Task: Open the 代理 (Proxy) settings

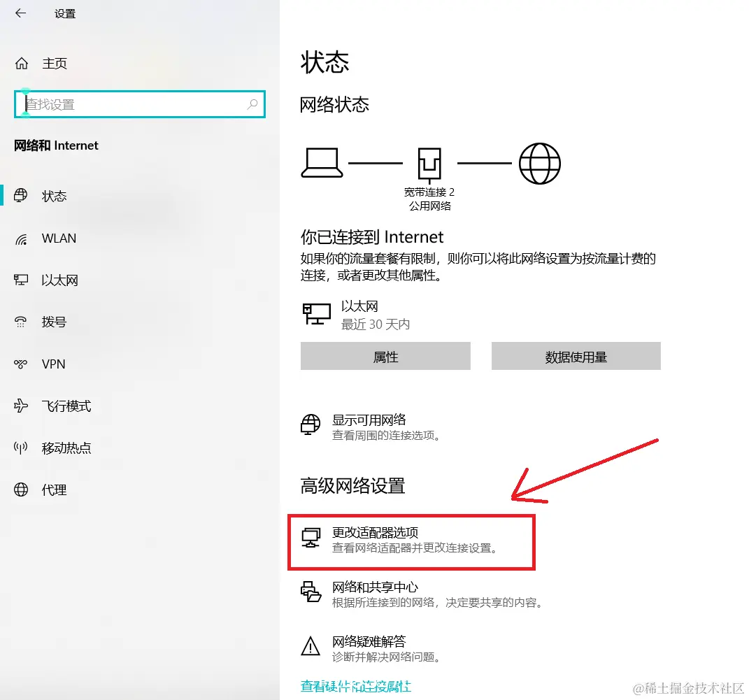Action: [54, 490]
